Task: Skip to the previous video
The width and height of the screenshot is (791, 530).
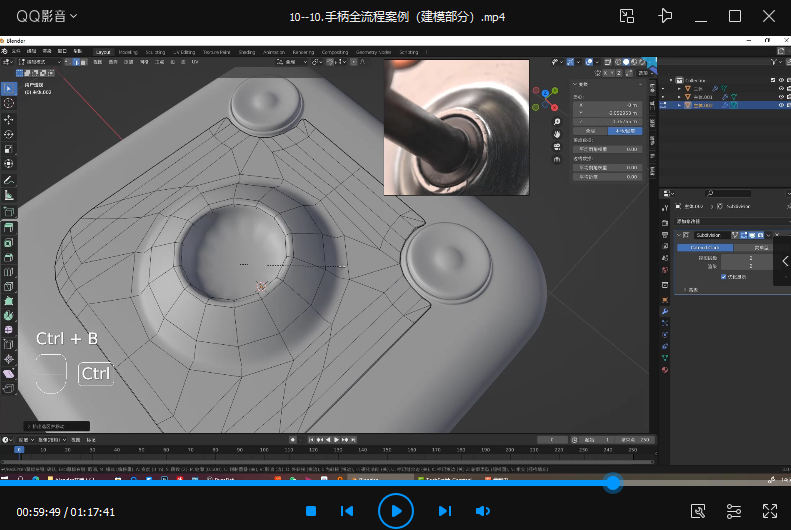Action: click(347, 511)
